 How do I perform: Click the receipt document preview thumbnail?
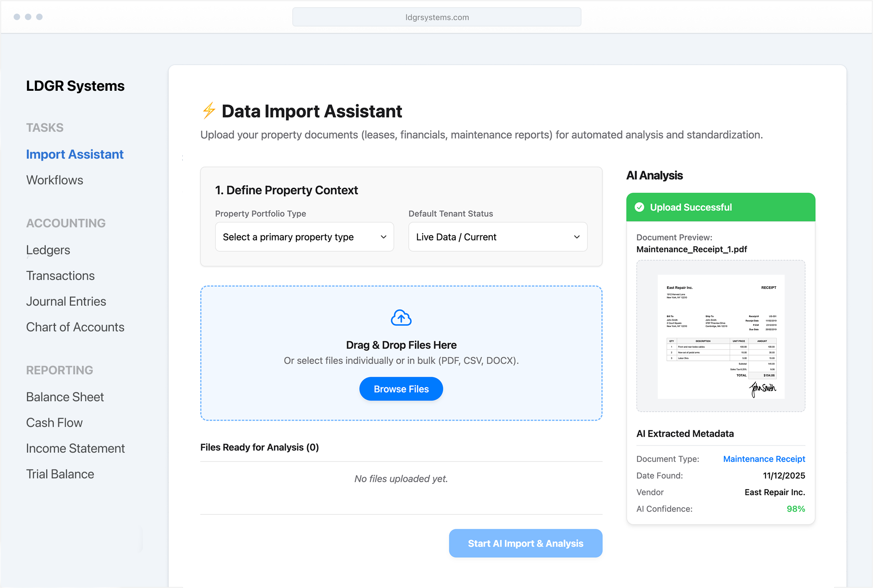pos(720,336)
